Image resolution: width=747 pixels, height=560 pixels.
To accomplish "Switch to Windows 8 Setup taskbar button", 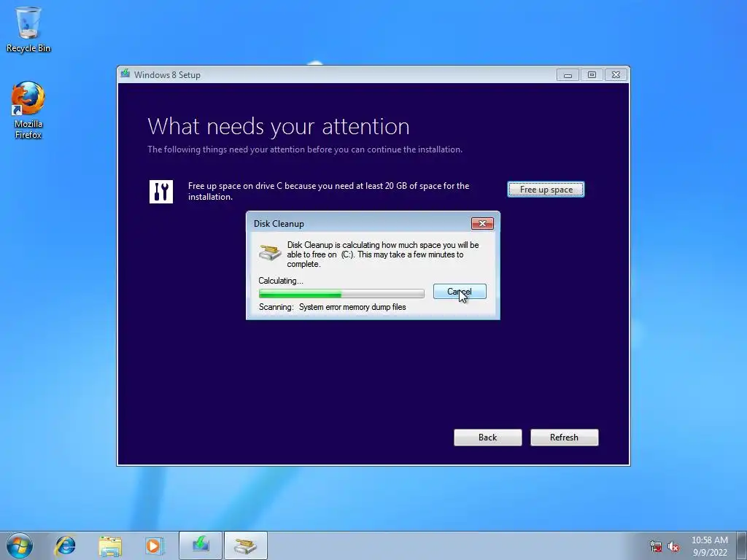I will (x=201, y=545).
